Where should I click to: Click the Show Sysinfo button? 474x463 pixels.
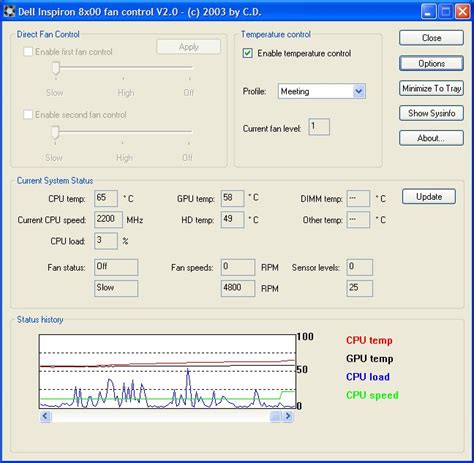pos(431,113)
